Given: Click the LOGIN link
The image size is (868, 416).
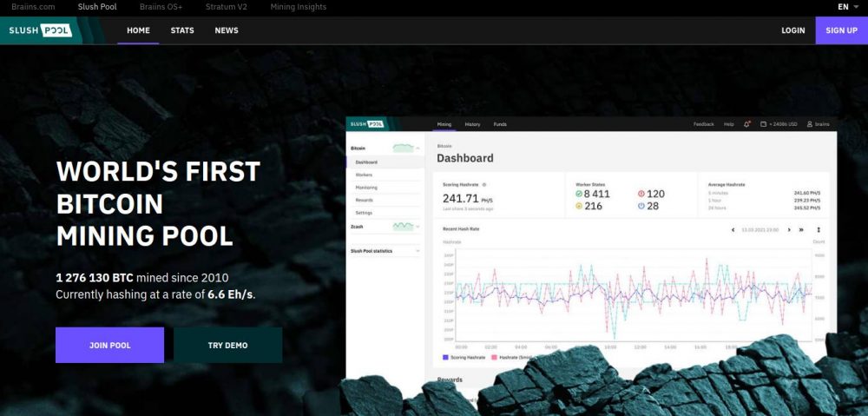Looking at the screenshot, I should click(793, 30).
